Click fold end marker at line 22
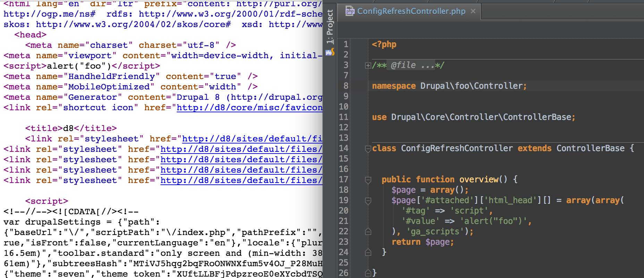This screenshot has width=644, height=278. pos(368,232)
